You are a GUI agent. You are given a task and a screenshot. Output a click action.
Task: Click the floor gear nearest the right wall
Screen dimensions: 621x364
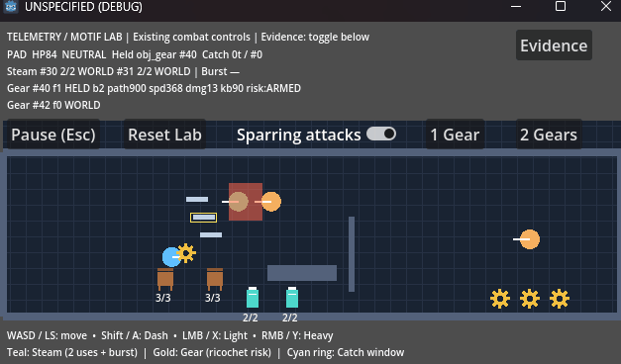coord(560,299)
